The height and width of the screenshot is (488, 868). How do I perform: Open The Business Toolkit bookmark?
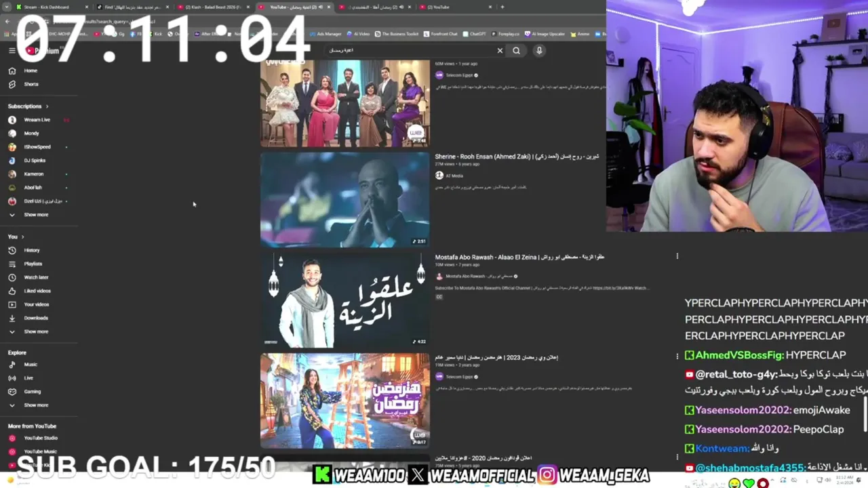coord(397,33)
